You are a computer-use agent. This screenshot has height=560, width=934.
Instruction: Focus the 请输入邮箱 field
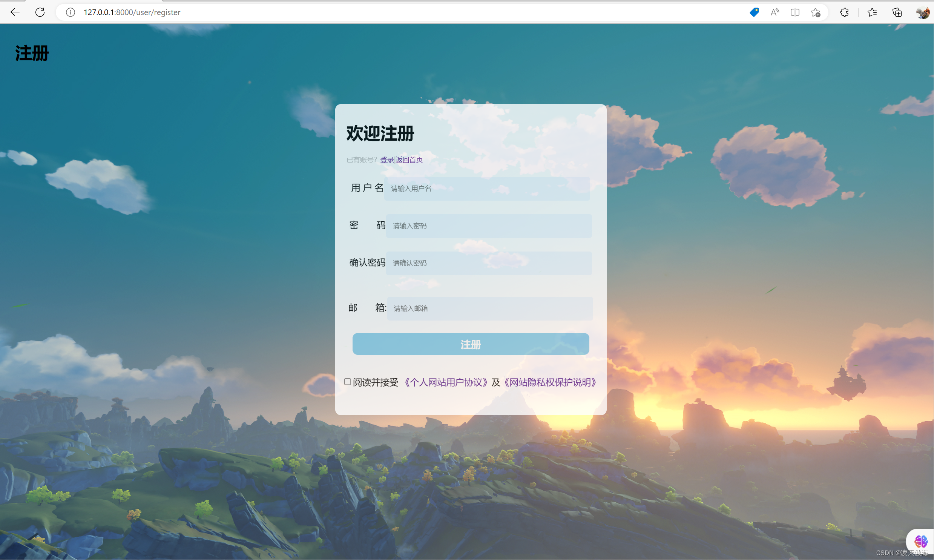pos(490,308)
